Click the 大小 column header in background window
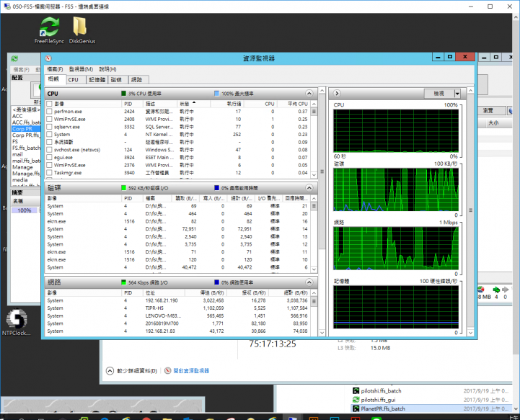The height and width of the screenshot is (420, 520). tap(493, 123)
